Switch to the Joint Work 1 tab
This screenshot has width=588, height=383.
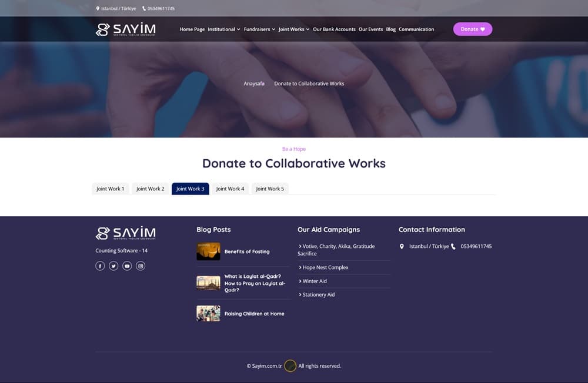110,189
